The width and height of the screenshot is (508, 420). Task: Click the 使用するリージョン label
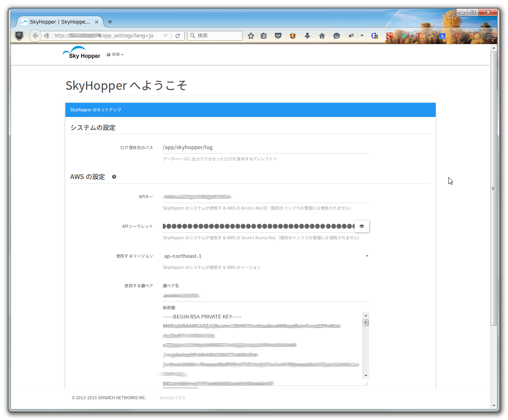pos(135,256)
